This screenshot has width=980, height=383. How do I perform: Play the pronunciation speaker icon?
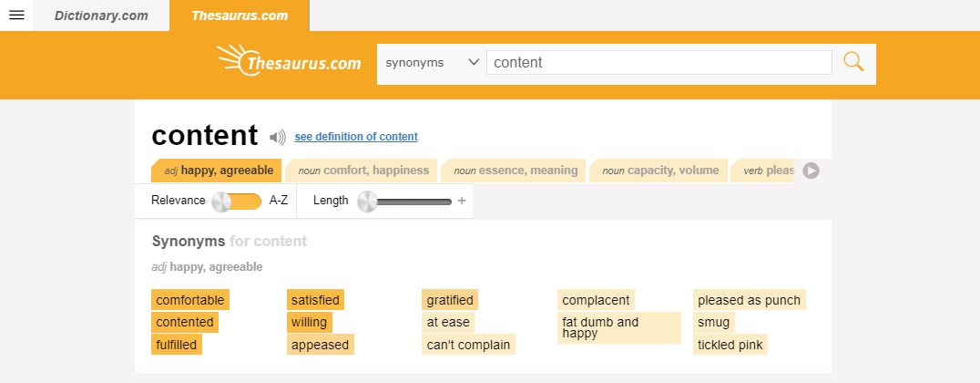[x=278, y=138]
